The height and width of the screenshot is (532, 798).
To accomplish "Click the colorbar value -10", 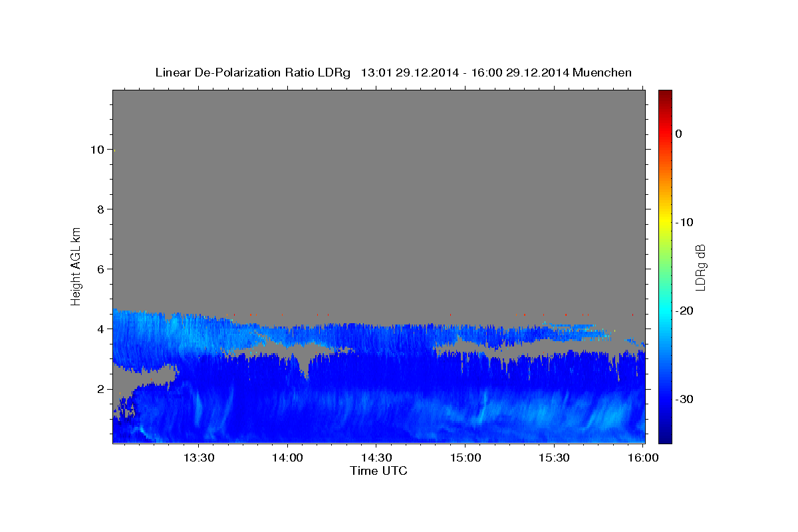I will 685,222.
